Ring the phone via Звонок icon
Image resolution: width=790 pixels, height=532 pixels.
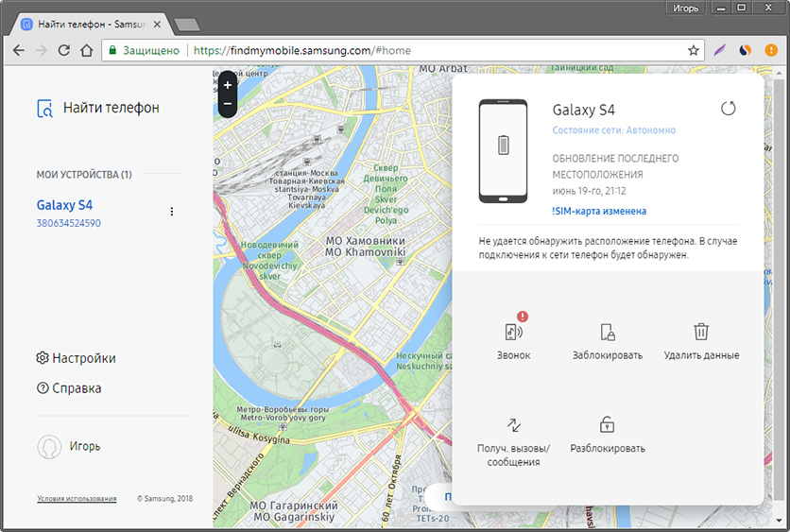(x=513, y=332)
